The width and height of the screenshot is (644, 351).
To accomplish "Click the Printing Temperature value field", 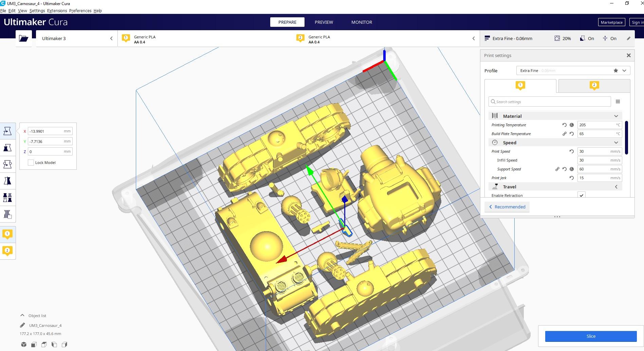I will tap(600, 125).
